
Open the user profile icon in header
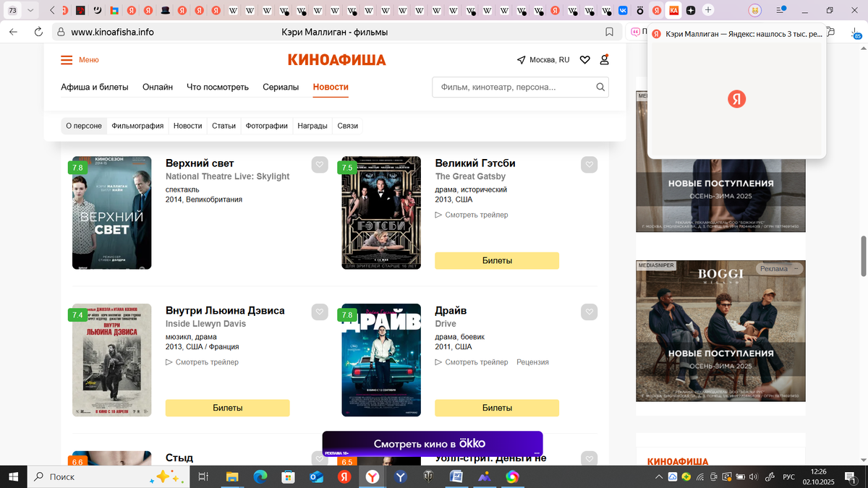click(604, 59)
